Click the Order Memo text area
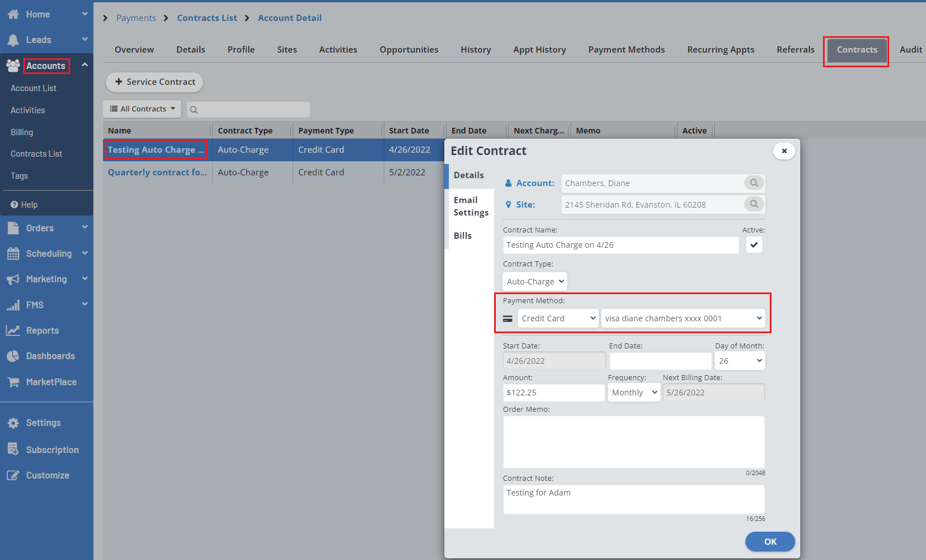Image resolution: width=926 pixels, height=560 pixels. [x=633, y=442]
